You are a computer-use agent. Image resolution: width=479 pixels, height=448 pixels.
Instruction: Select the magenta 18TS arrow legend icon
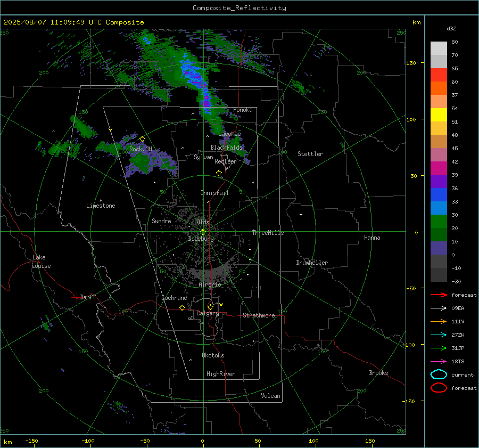tap(439, 362)
